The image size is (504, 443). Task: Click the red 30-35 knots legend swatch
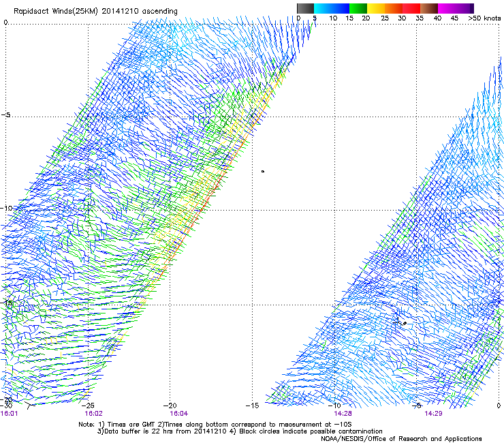(411, 8)
